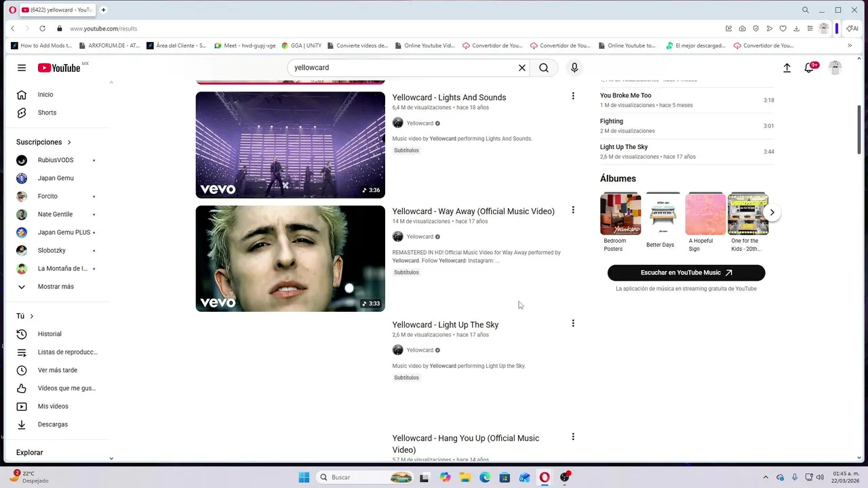868x488 pixels.
Task: Show more bookmarks with chevron
Action: pos(850,45)
